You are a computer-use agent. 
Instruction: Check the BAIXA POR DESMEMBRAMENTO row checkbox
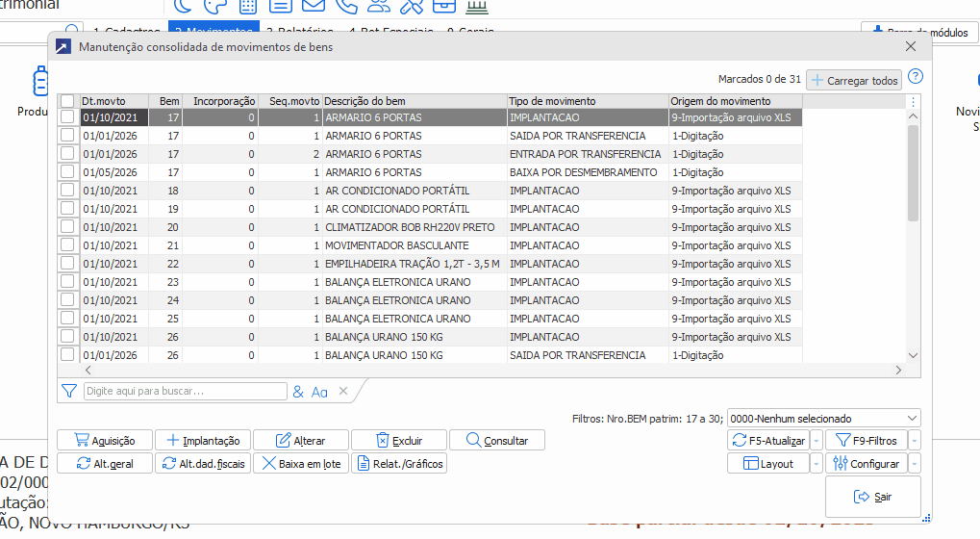[x=67, y=171]
